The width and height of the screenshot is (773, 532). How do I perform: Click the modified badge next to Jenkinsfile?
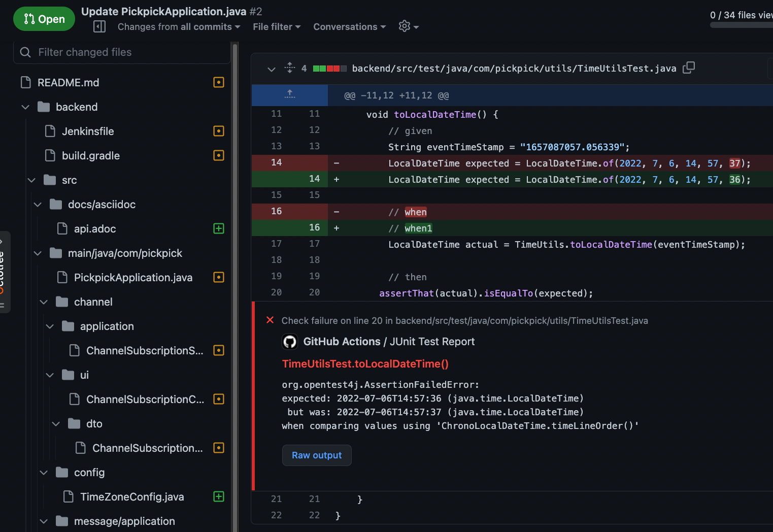click(219, 131)
